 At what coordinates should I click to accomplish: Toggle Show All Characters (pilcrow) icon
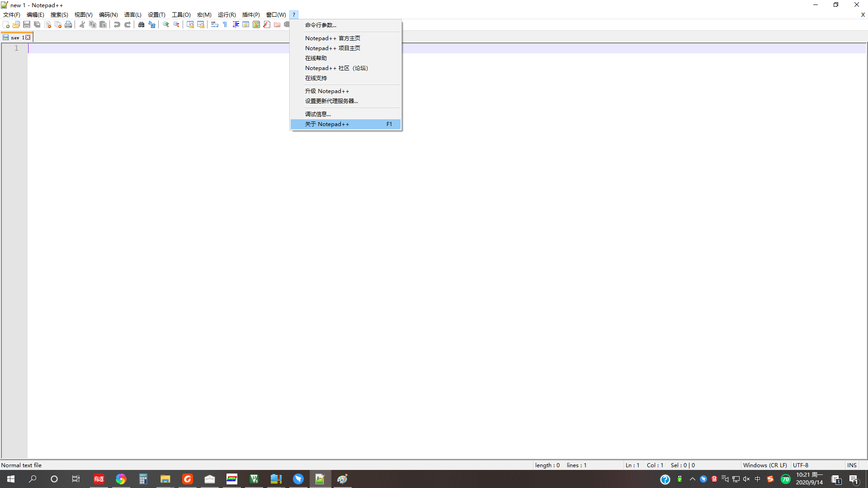tap(225, 25)
